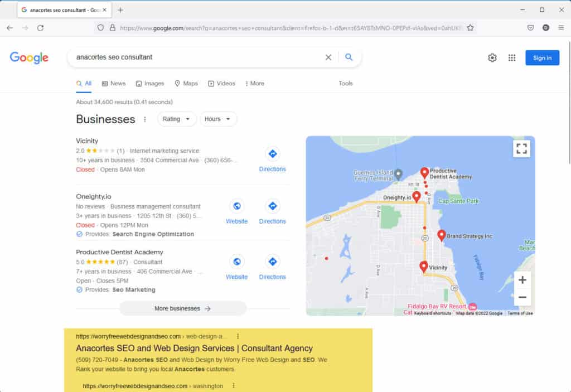Click the Brand Strategy Inc map pin
This screenshot has height=392, width=571.
442,235
